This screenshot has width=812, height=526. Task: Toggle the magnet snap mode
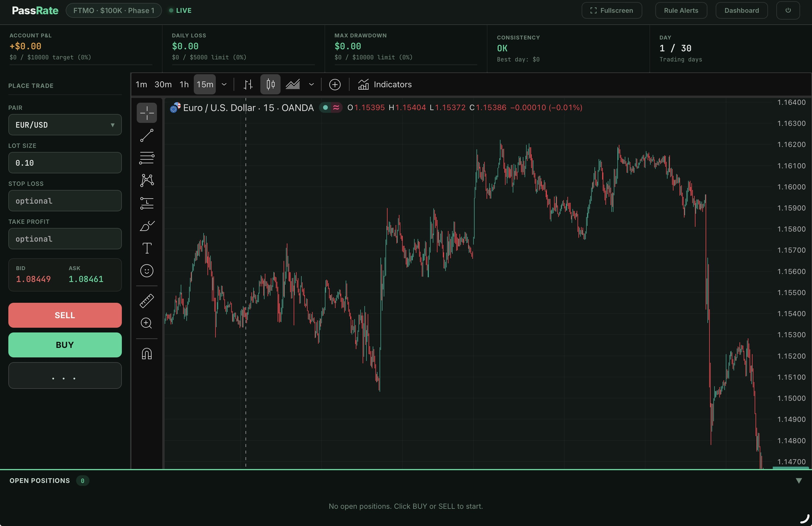[x=147, y=354]
